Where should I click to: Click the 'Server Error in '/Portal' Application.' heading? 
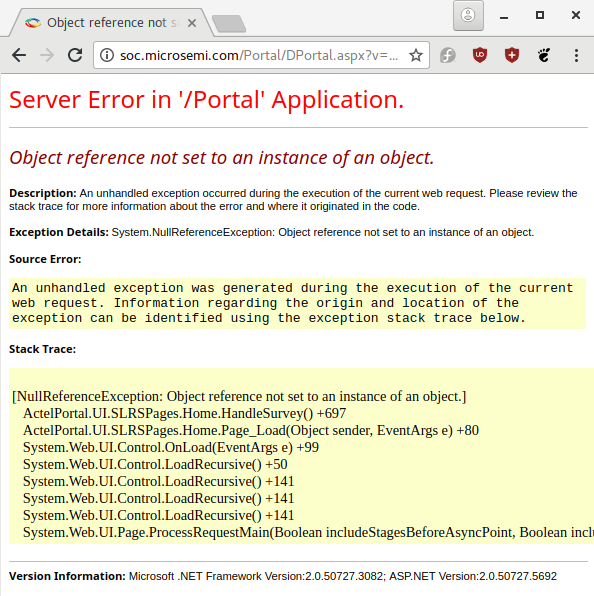point(206,100)
